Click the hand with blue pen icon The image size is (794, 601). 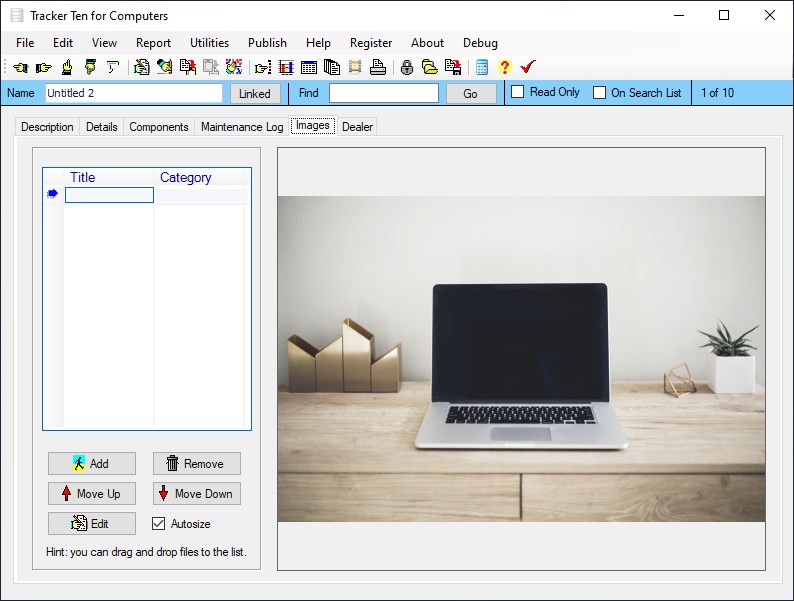(x=165, y=67)
